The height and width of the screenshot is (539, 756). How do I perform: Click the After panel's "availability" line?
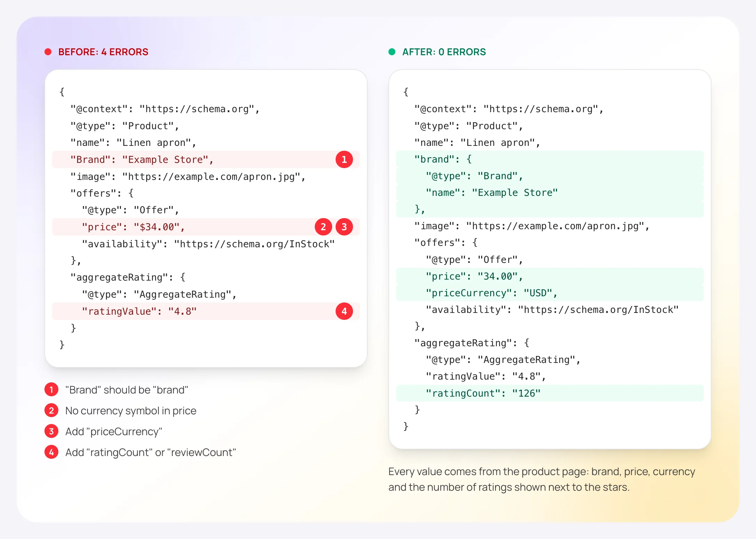tap(552, 309)
